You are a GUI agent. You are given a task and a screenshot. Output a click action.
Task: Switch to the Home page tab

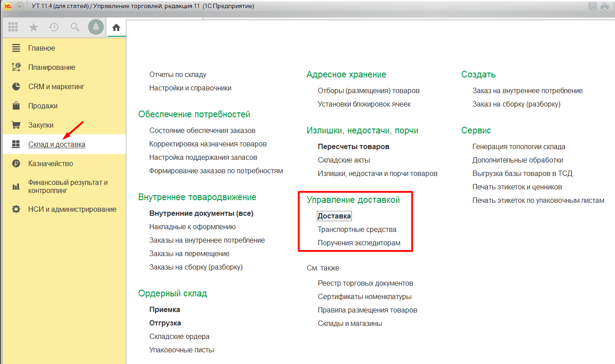[117, 28]
